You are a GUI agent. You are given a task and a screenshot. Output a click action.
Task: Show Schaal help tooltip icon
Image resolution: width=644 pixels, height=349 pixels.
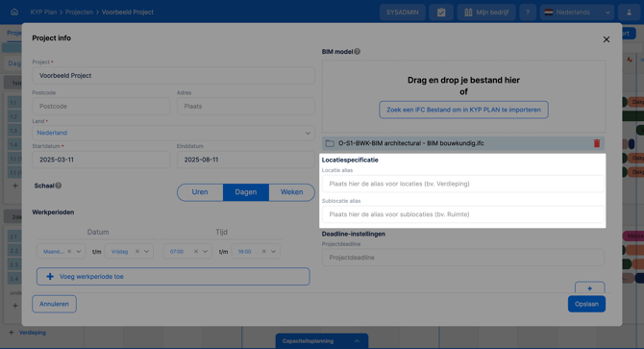point(59,186)
